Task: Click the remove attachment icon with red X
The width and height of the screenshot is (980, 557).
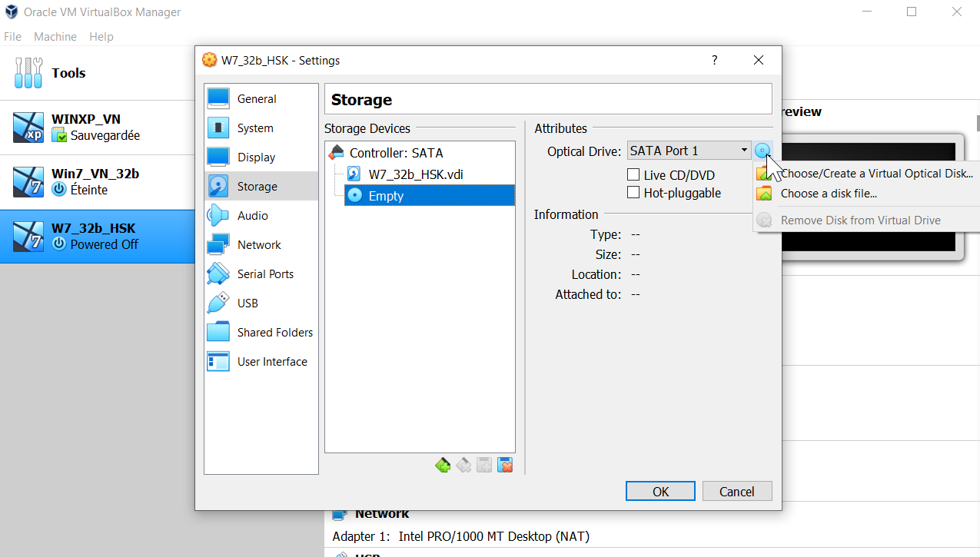Action: [505, 465]
